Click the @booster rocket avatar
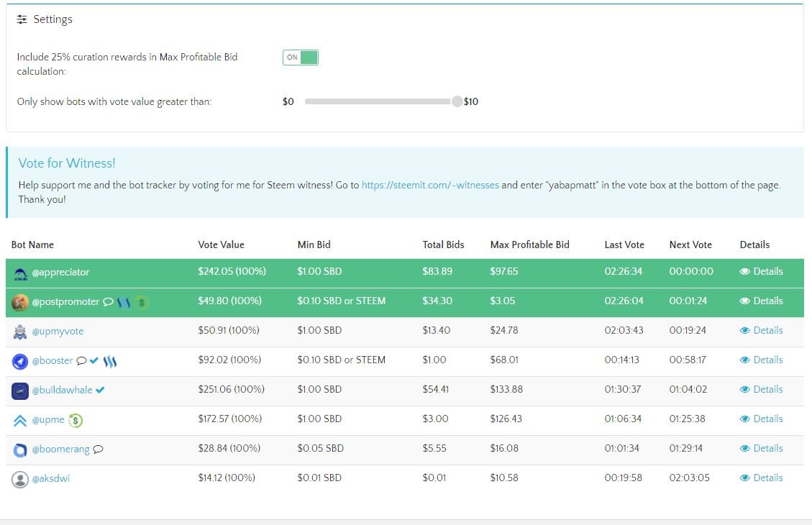The height and width of the screenshot is (525, 812). (x=20, y=362)
